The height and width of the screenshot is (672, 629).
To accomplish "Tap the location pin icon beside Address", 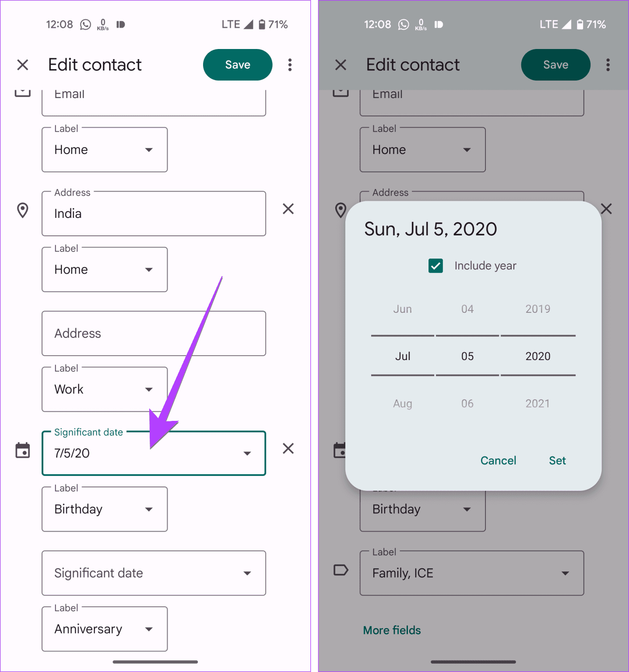I will click(x=23, y=210).
